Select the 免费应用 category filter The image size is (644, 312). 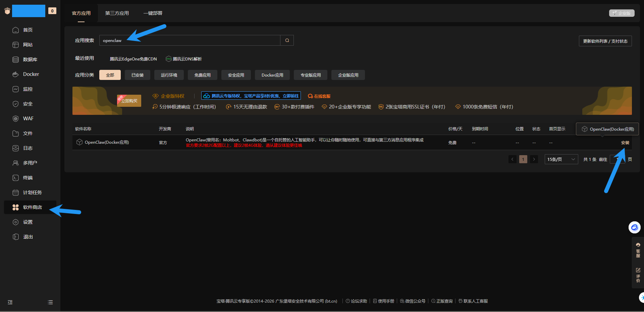point(202,75)
